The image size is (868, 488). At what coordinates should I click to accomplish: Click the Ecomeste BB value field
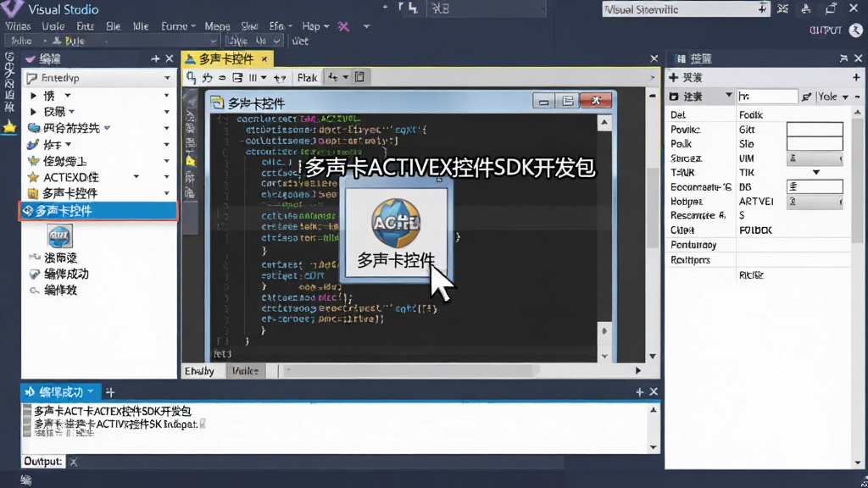coord(815,187)
